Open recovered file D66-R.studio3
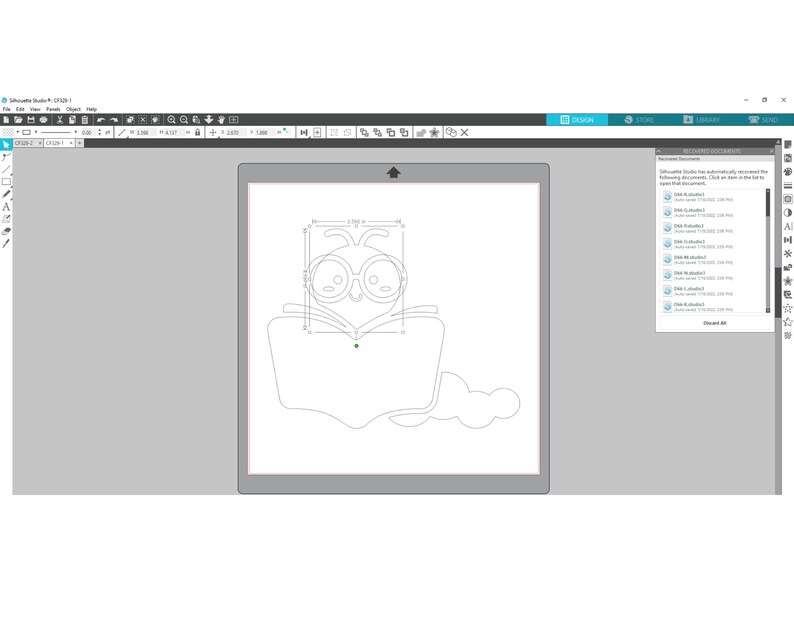This screenshot has height=638, width=794. [713, 196]
